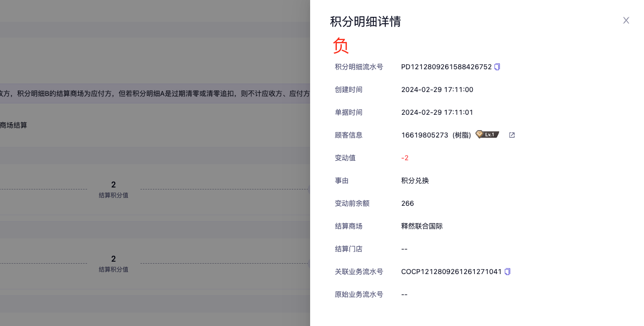Click the 顾客信息 field label
This screenshot has width=644, height=326.
[x=348, y=135]
